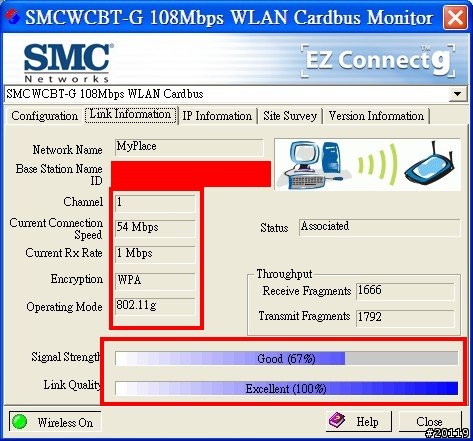Click the Network Name field showing MyPlace

(x=189, y=148)
